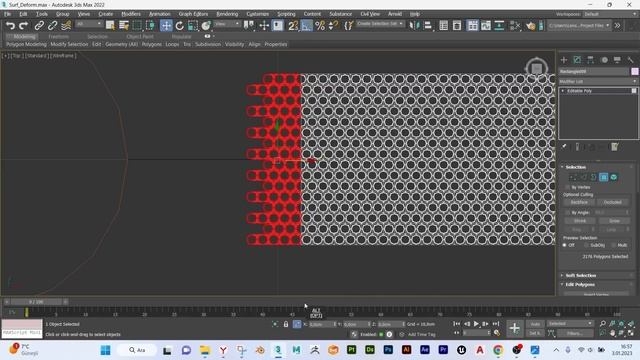Click the time slider frame handle
The image size is (640, 360).
36,302
